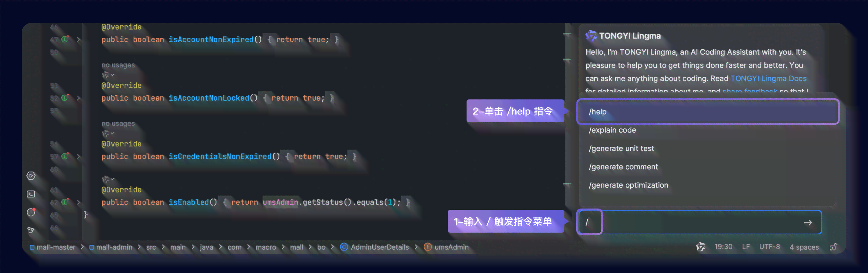
Task: Open the UTF-8 encoding selector
Action: coord(769,247)
